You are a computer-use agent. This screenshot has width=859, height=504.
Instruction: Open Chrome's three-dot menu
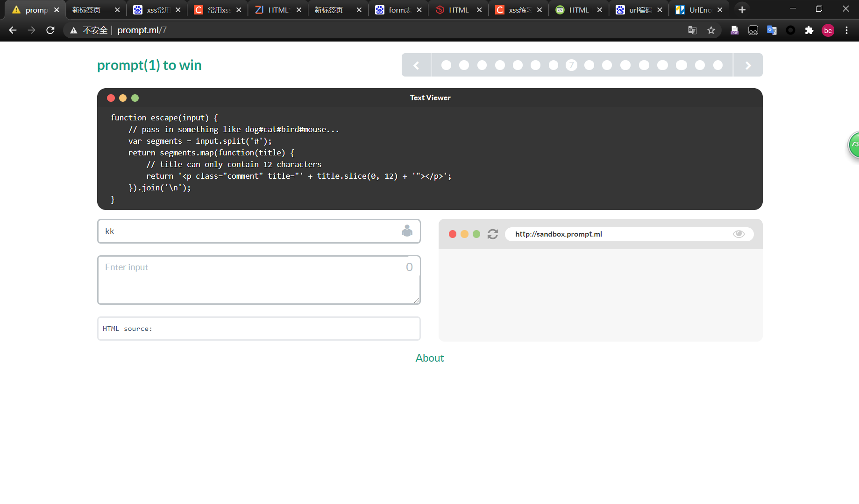coord(846,30)
